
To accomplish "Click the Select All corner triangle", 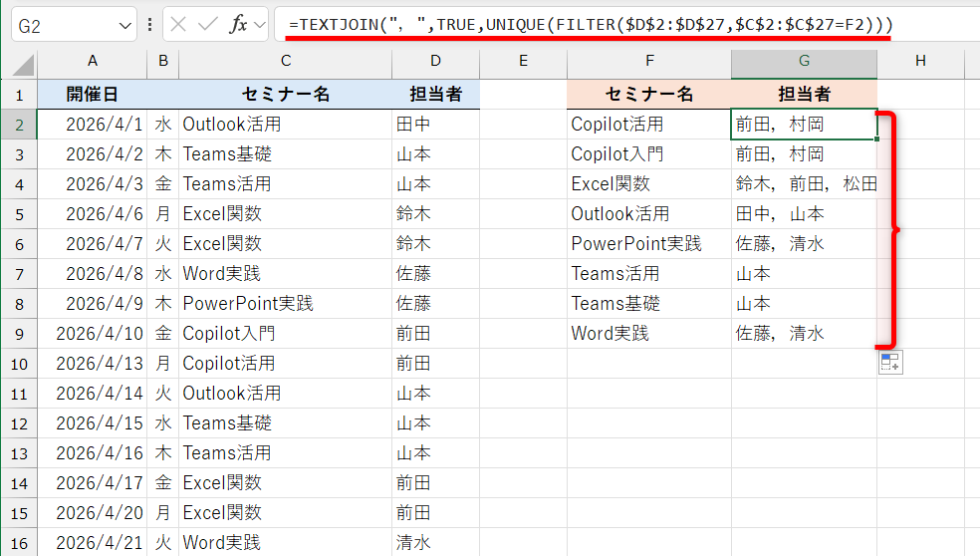I will click(x=23, y=65).
